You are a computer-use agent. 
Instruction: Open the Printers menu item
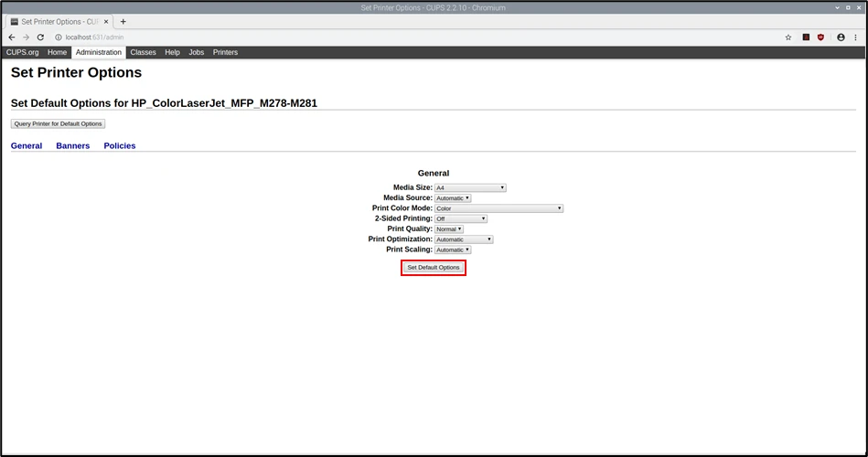225,52
